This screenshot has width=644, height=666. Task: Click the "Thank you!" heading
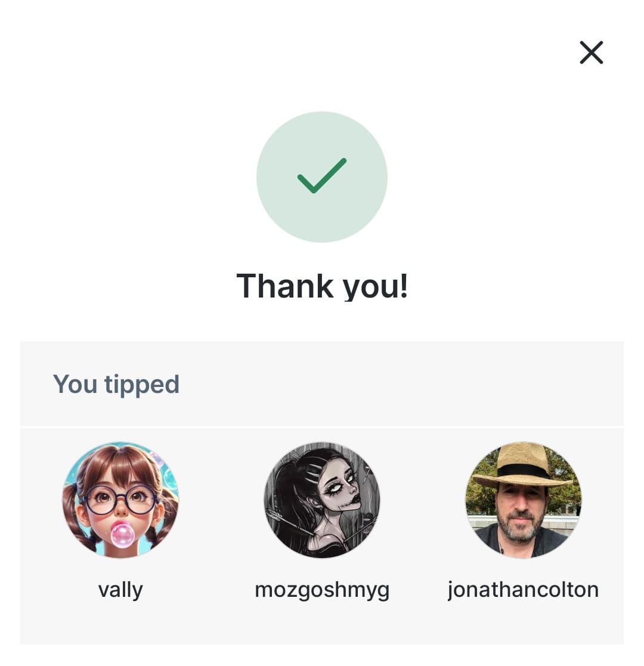coord(322,286)
